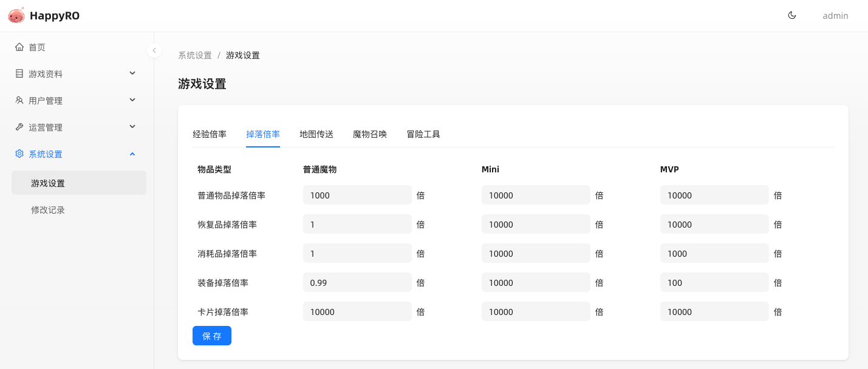Edit 消耗品掉落倍率 普通魔物 field
The height and width of the screenshot is (369, 868).
pos(357,253)
